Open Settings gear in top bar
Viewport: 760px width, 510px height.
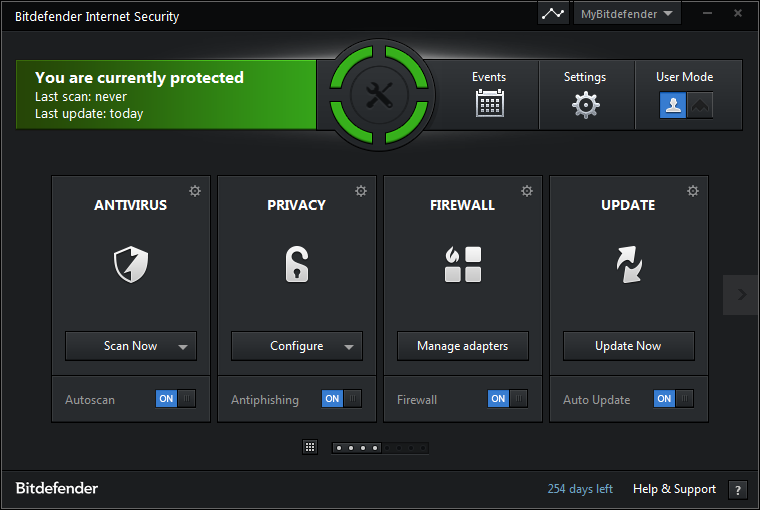585,104
